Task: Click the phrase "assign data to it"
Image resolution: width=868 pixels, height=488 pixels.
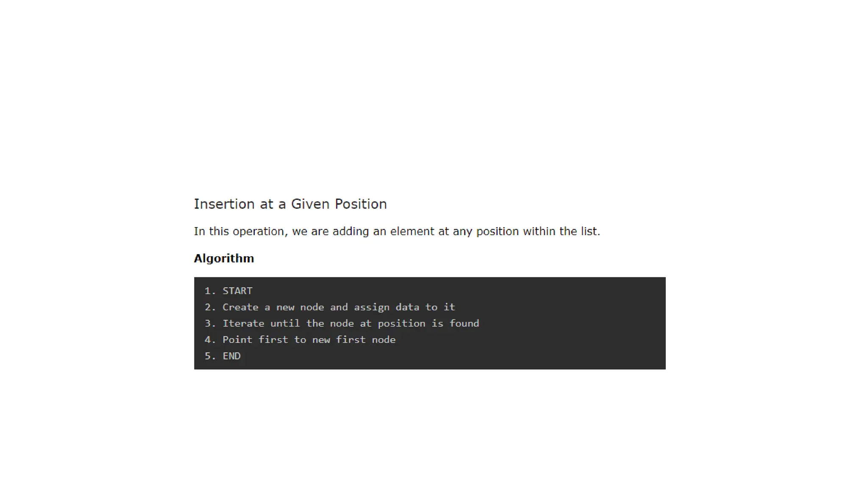Action: [404, 307]
